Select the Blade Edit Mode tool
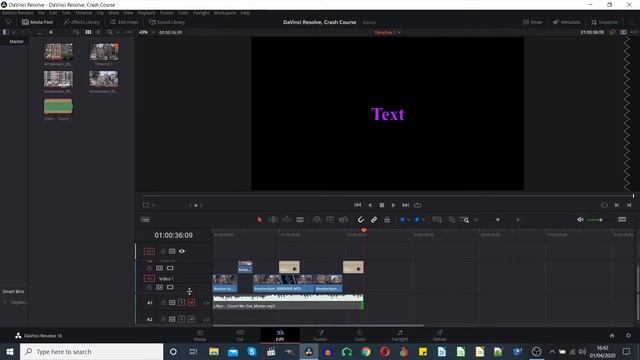 300,220
